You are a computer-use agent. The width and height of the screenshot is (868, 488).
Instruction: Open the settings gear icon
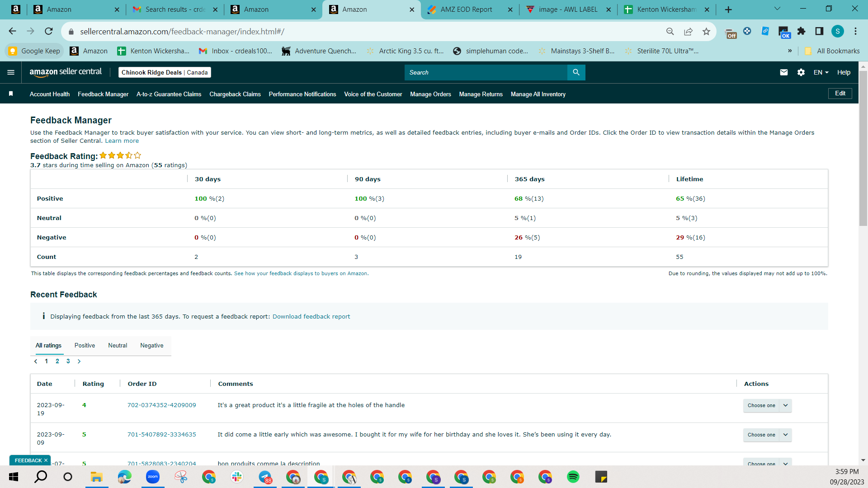click(x=801, y=72)
